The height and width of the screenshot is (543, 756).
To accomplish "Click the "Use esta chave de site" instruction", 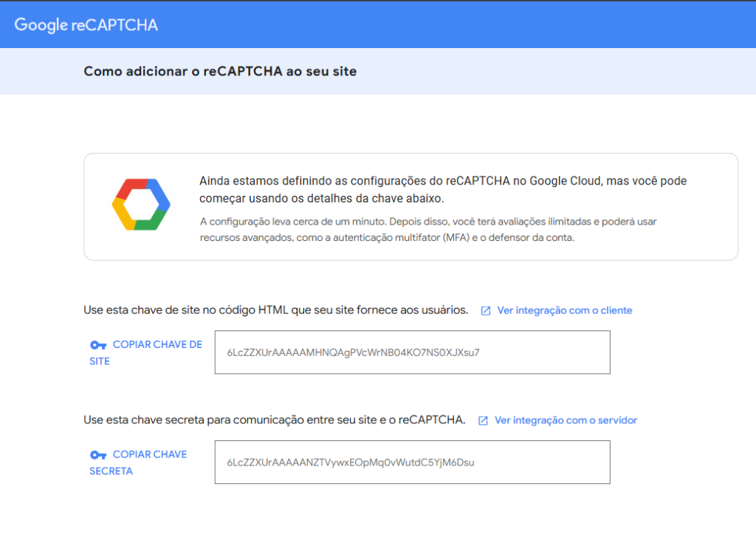I will pyautogui.click(x=275, y=310).
